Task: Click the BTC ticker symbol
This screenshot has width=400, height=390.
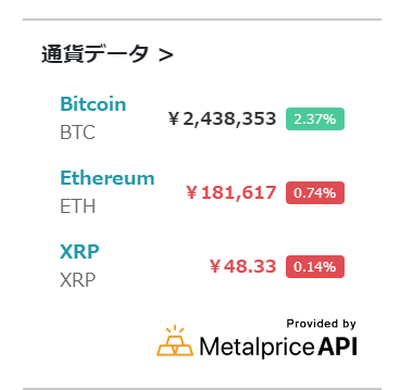Action: 78,132
